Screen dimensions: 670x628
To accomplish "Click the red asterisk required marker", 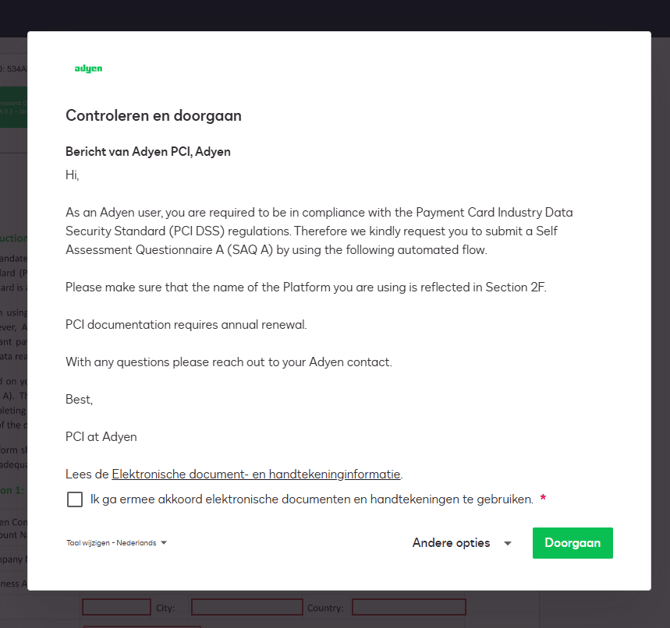I will pos(543,499).
